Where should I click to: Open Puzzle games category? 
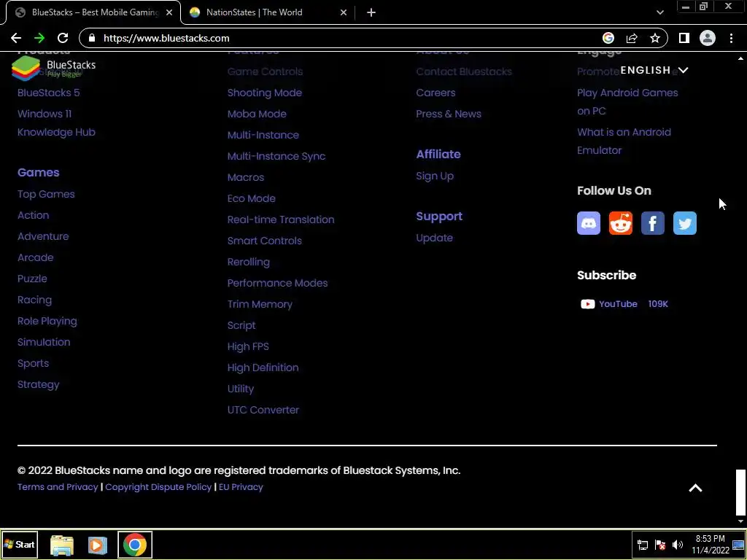32,279
